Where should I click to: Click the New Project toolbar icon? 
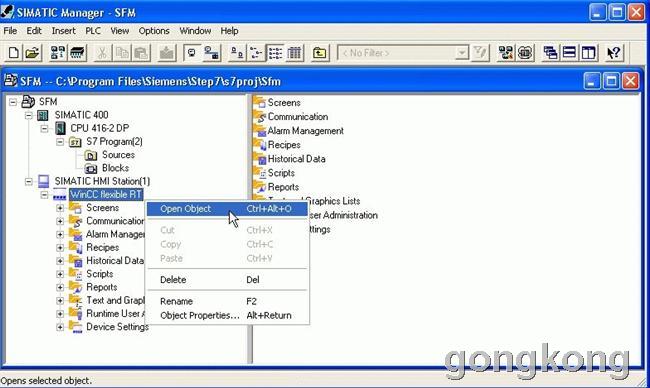point(13,53)
